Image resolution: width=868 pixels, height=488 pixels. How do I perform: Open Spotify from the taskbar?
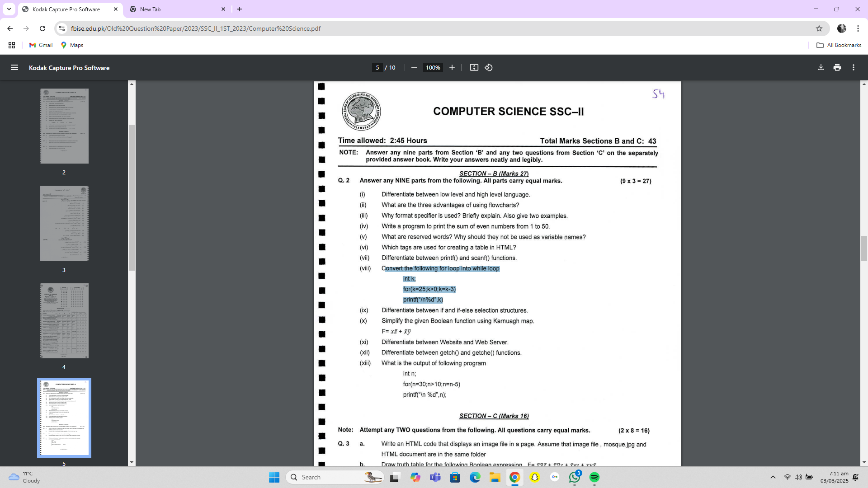point(594,477)
